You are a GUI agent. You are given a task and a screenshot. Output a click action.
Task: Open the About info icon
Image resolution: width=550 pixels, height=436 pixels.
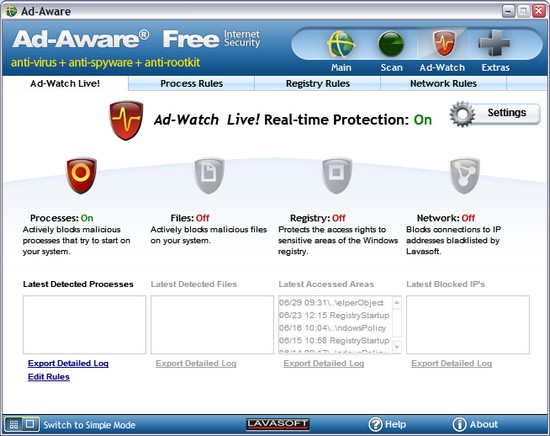[459, 424]
